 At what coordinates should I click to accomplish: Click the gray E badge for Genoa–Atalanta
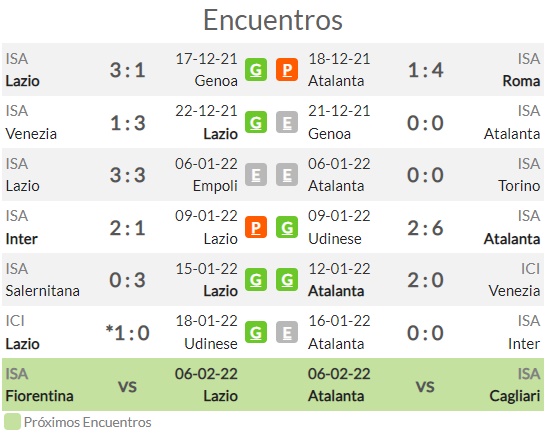point(287,122)
